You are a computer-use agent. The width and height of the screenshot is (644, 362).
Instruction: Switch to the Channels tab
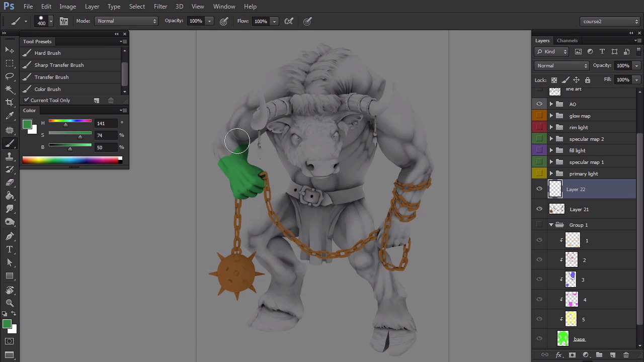point(567,41)
